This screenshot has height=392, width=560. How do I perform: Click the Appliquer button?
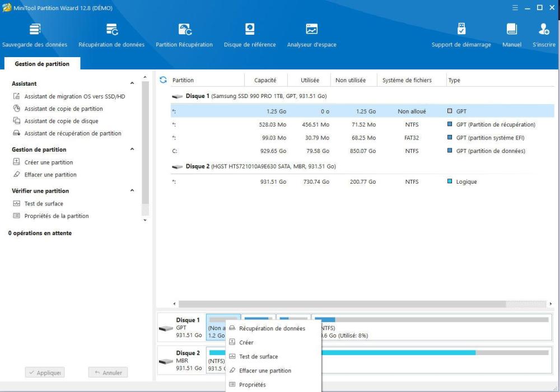45,372
